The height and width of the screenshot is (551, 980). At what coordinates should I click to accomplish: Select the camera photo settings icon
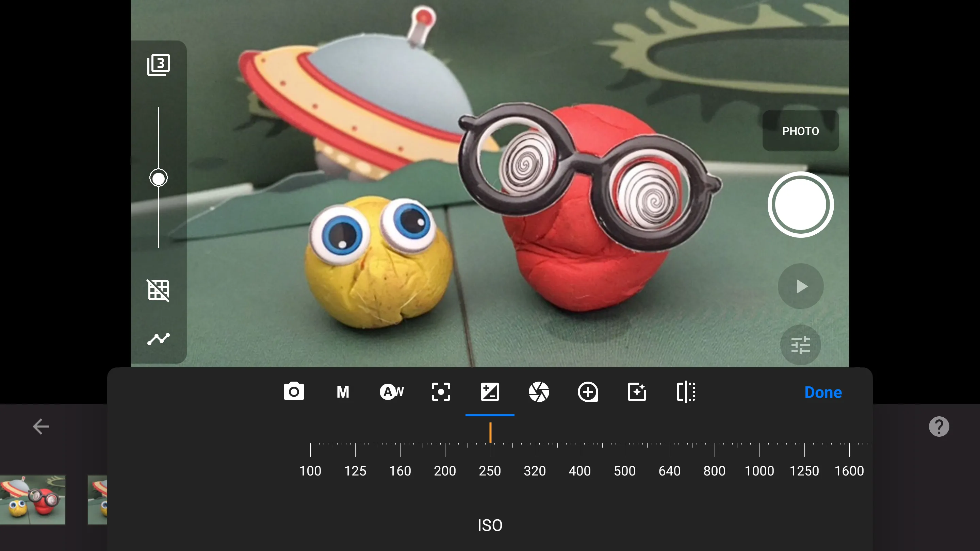click(x=294, y=392)
